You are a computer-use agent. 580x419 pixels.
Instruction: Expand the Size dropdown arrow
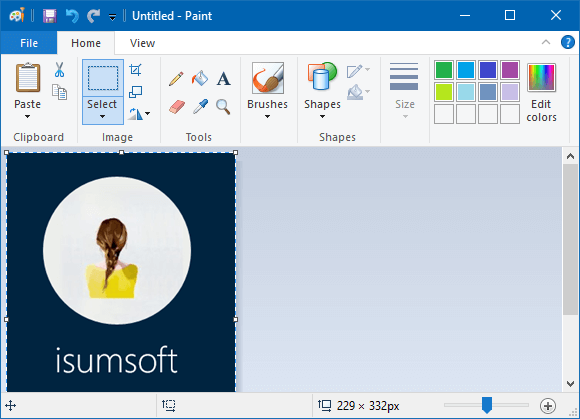coord(405,117)
